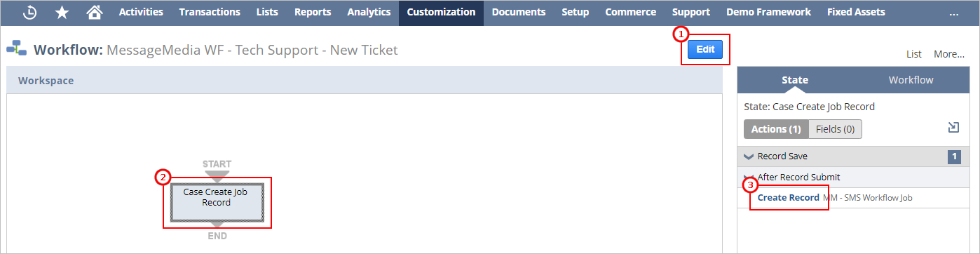Open the Create Record action link
The width and height of the screenshot is (980, 254).
788,198
